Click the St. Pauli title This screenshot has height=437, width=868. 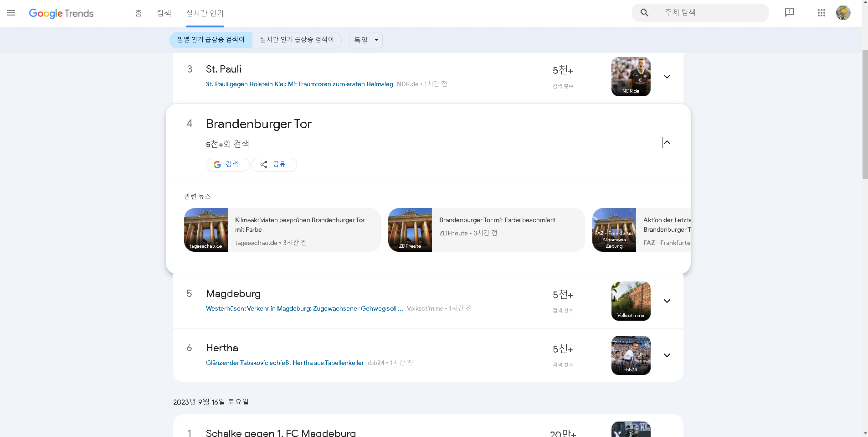(224, 69)
